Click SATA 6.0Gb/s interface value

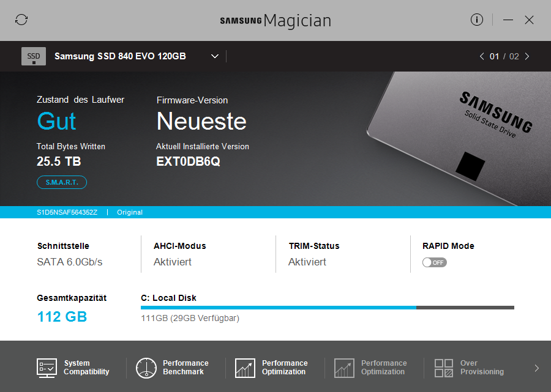pos(70,262)
